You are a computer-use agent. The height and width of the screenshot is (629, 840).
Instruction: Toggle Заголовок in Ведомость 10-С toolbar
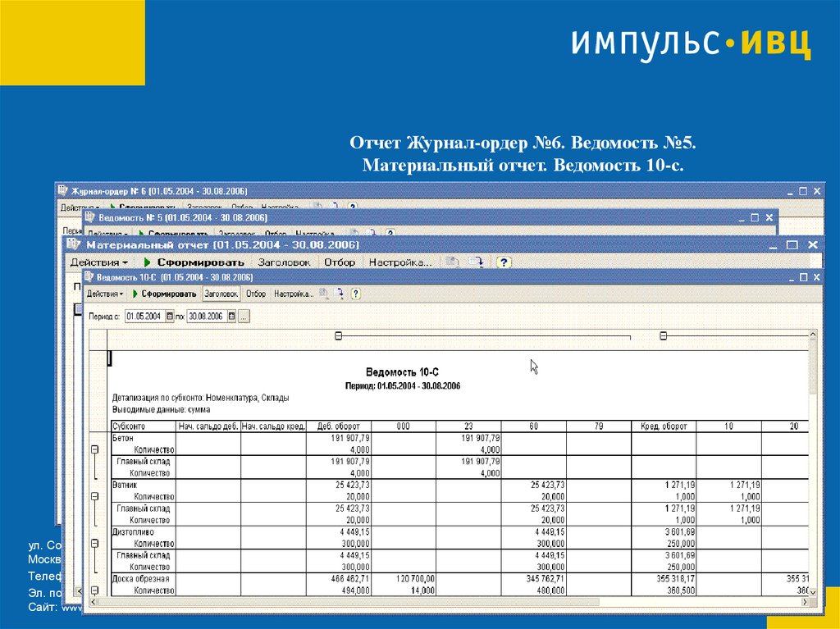click(221, 294)
